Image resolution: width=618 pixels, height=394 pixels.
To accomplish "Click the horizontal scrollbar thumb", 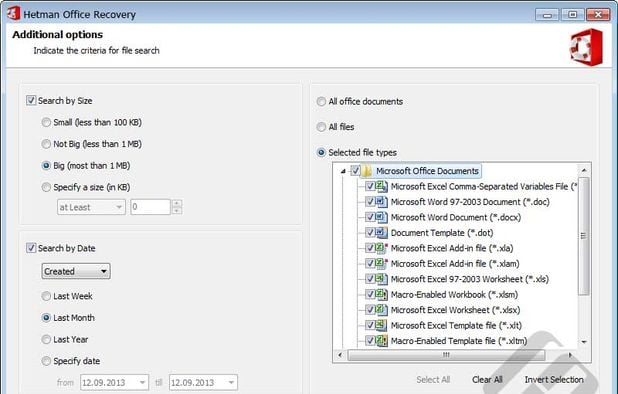I will point(447,355).
